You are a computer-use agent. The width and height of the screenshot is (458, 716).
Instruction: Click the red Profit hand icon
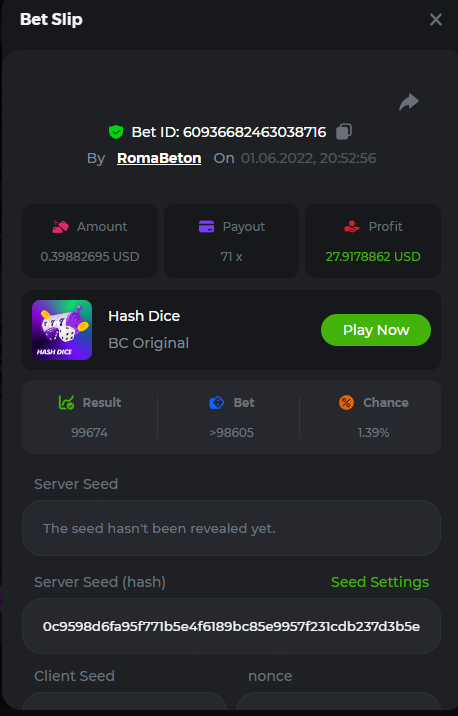pyautogui.click(x=352, y=226)
